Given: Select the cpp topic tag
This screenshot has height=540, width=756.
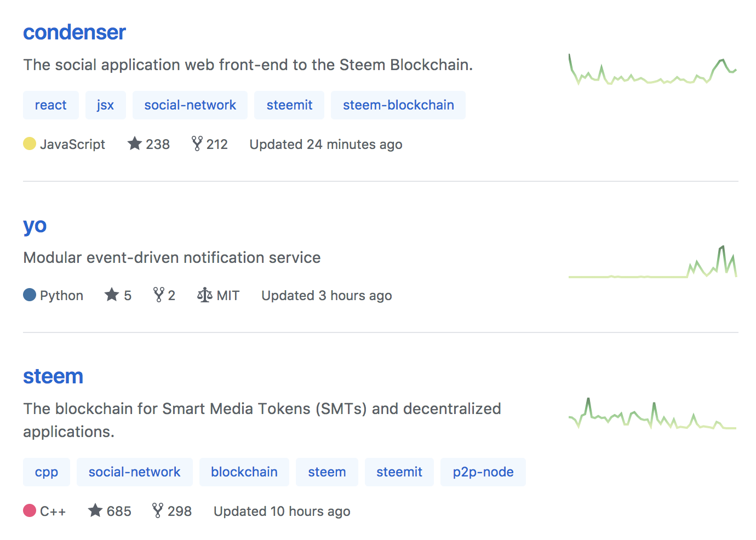Looking at the screenshot, I should [47, 472].
